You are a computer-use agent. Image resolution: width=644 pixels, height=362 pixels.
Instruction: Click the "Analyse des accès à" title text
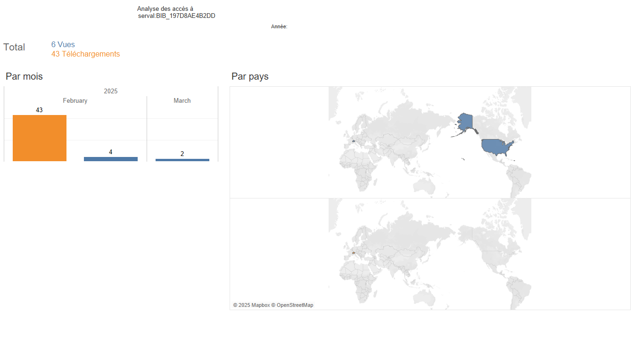click(x=165, y=9)
